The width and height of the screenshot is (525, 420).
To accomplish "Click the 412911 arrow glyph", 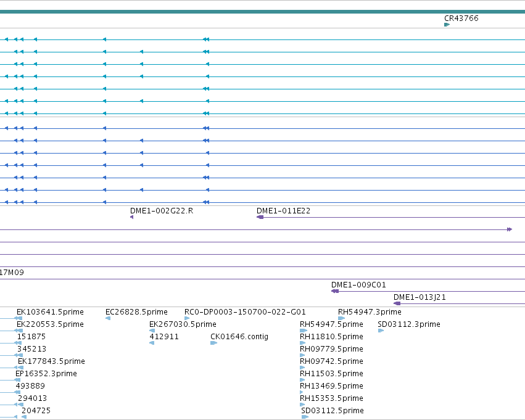I will [152, 343].
